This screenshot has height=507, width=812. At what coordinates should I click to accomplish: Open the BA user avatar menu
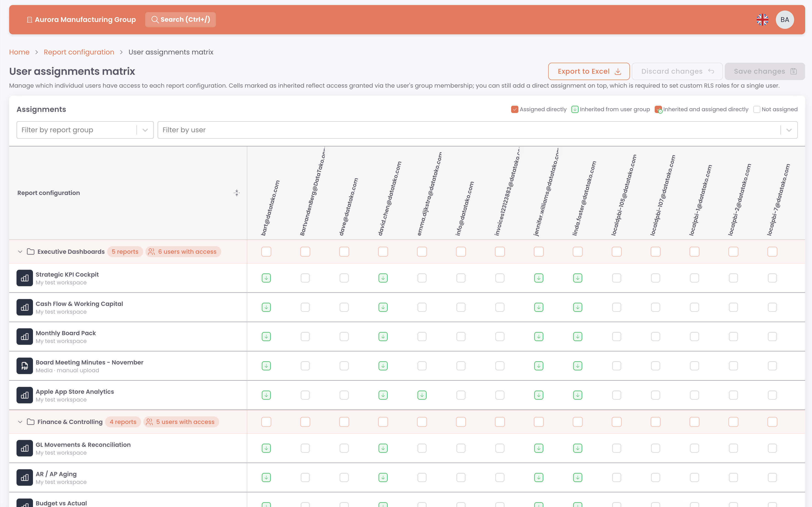click(785, 20)
